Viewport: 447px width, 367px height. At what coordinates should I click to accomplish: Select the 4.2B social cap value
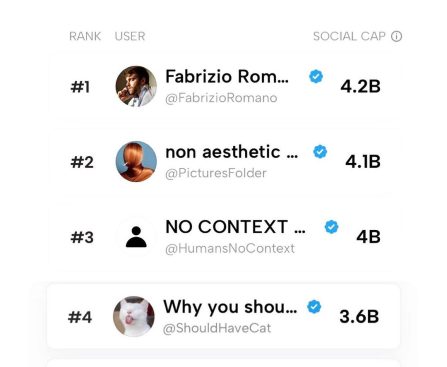360,86
